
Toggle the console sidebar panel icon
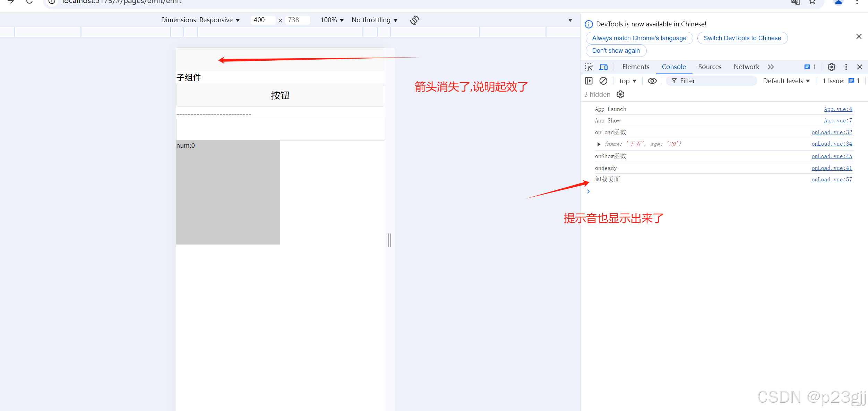(x=589, y=81)
